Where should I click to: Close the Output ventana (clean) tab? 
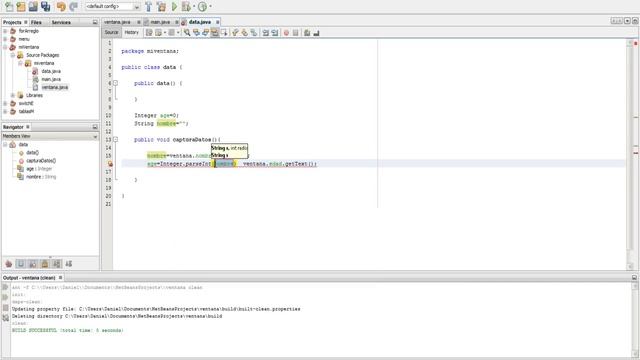60,278
